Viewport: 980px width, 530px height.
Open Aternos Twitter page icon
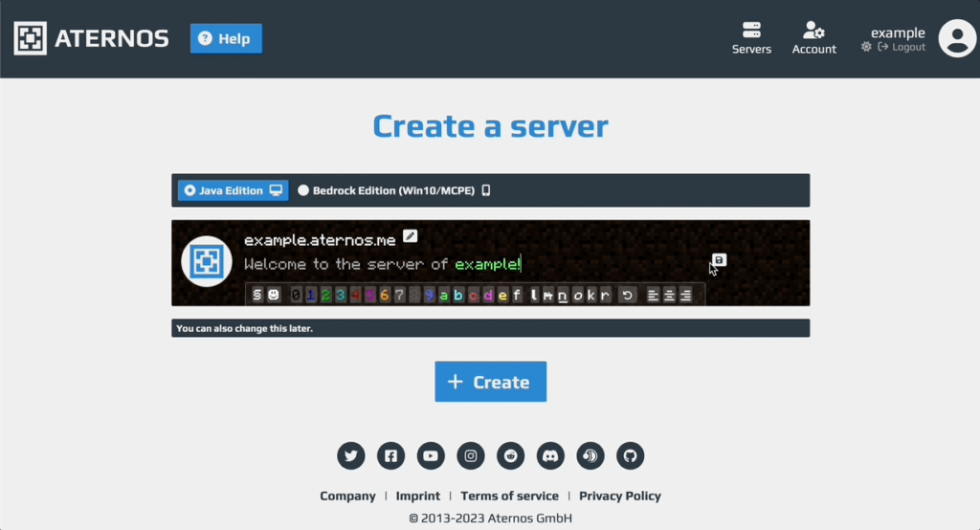click(x=350, y=455)
